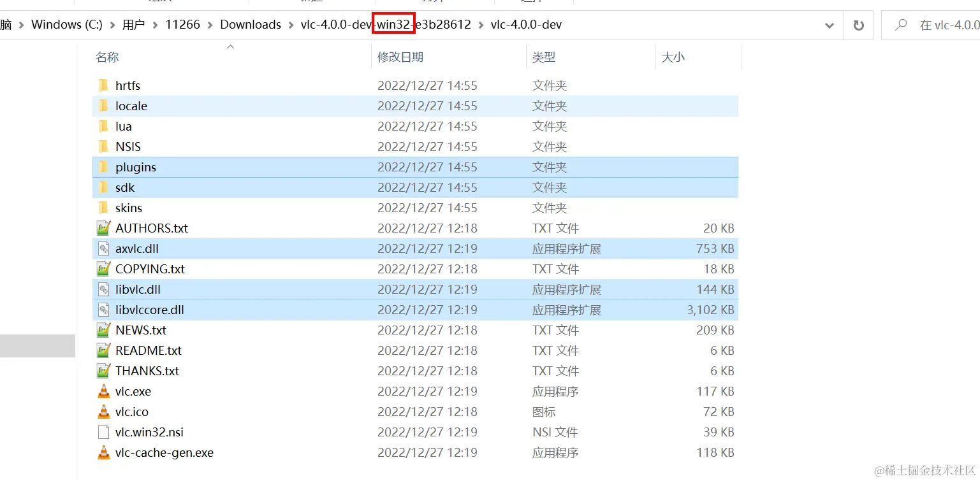Click the axvlc.dll file icon
Viewport: 980px width, 481px height.
(103, 248)
